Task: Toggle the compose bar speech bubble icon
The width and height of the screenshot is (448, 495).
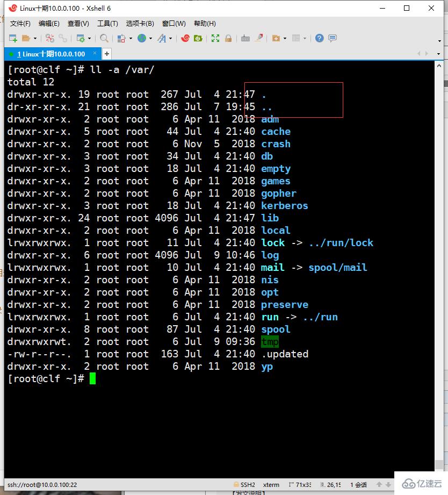Action: click(x=333, y=38)
